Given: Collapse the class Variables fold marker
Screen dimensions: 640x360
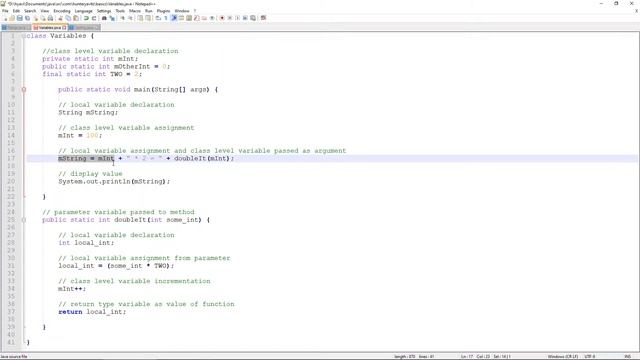Looking at the screenshot, I should click(x=24, y=36).
